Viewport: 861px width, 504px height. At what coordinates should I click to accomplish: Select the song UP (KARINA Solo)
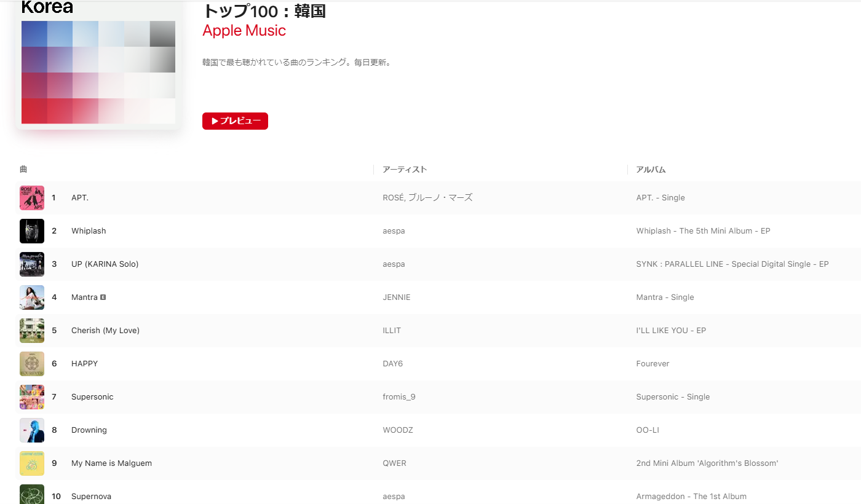[x=105, y=264]
